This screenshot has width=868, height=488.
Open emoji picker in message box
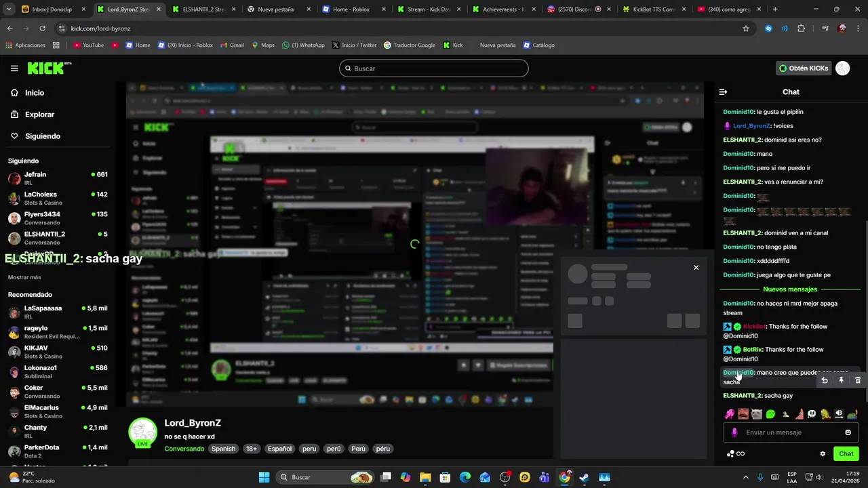pyautogui.click(x=848, y=432)
